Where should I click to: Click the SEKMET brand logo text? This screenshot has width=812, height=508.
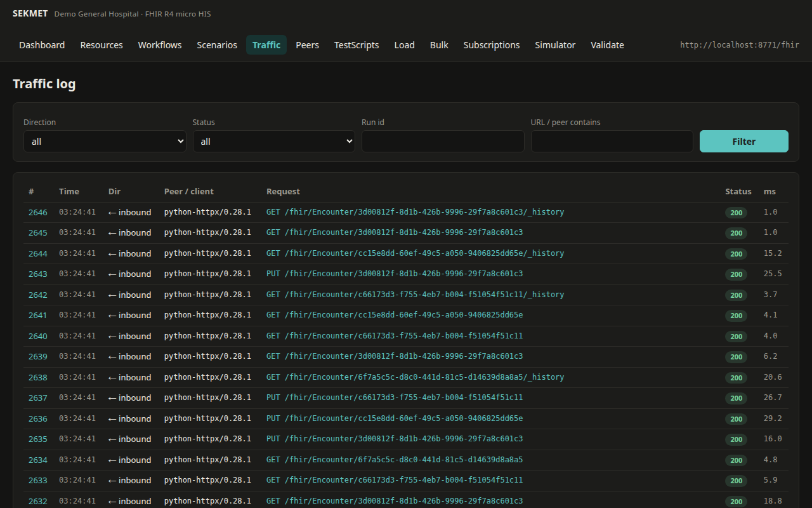pyautogui.click(x=30, y=13)
